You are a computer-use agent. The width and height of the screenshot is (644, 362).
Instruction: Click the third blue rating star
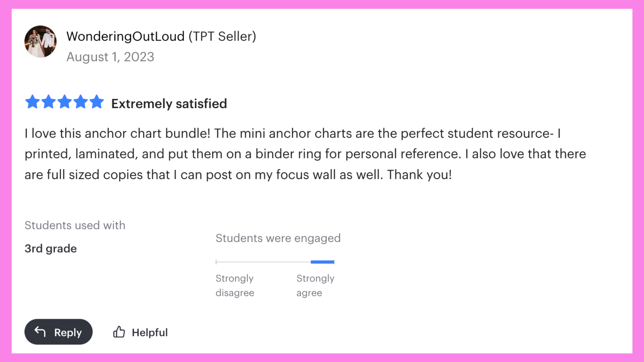coord(65,102)
